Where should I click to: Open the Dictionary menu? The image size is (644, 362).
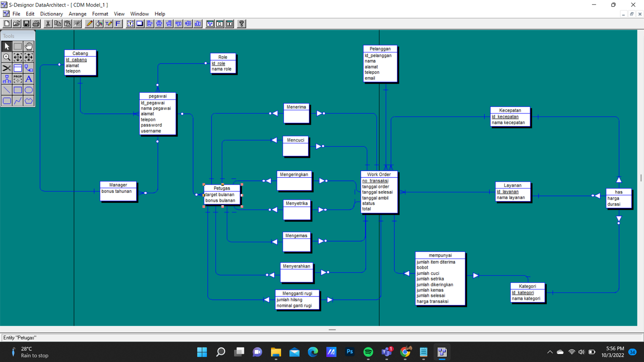(52, 14)
